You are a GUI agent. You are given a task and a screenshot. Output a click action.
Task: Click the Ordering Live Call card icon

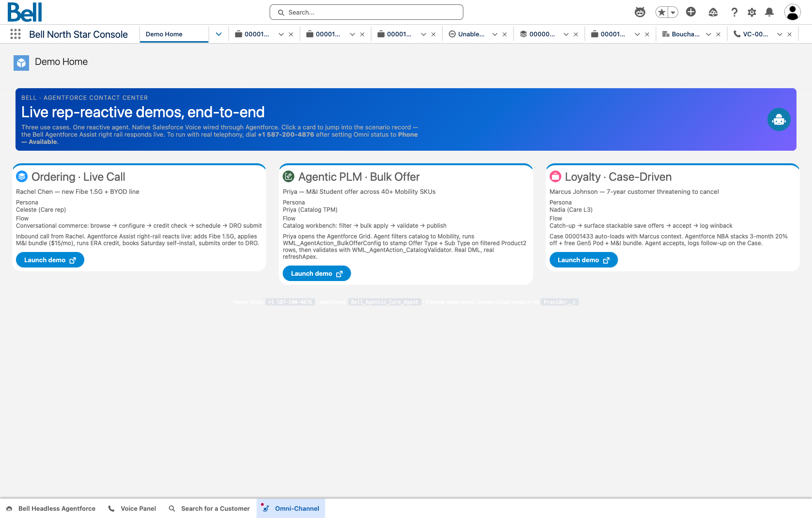coord(22,176)
